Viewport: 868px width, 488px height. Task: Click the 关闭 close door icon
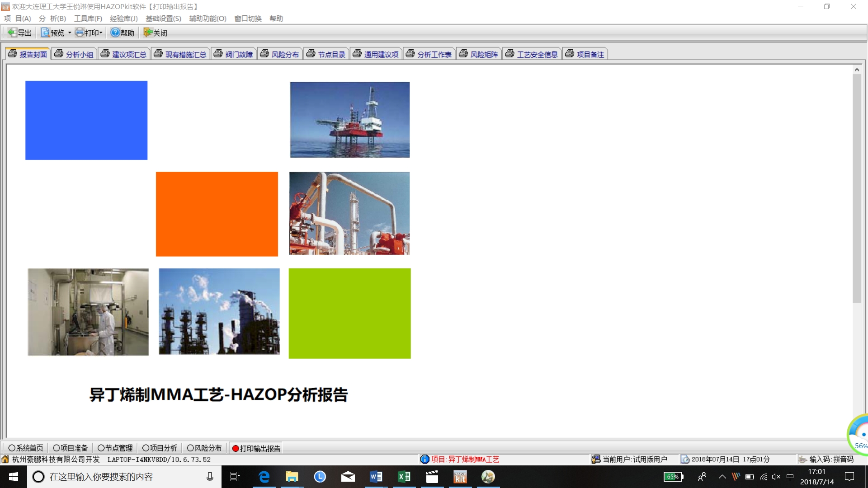tap(148, 33)
